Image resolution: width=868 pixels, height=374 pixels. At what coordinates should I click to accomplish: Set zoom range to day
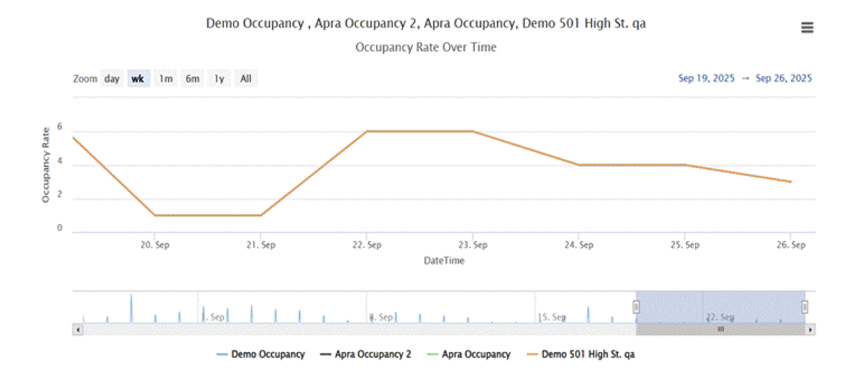[112, 79]
